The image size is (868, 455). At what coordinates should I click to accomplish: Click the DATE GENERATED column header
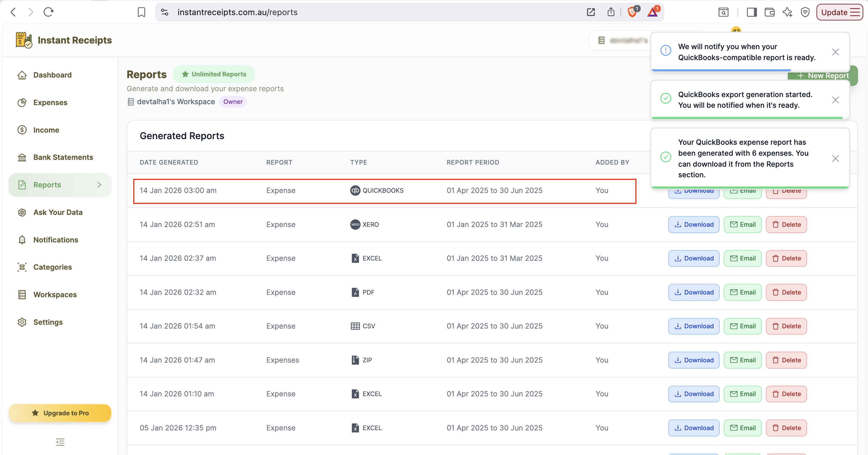point(169,163)
